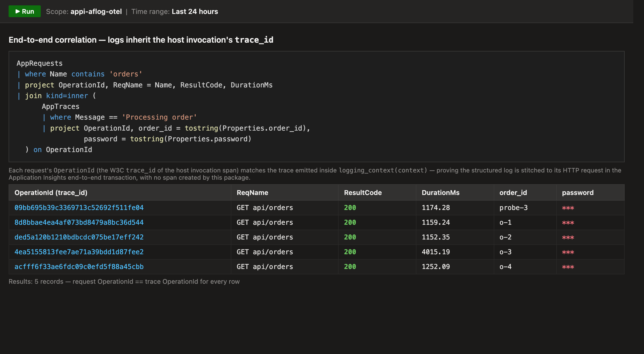
Task: Click GET api/orders in the o-4 row
Action: click(x=265, y=267)
